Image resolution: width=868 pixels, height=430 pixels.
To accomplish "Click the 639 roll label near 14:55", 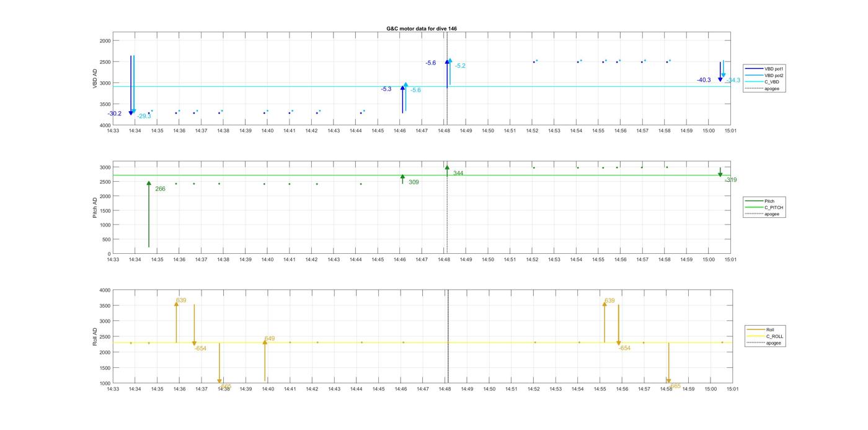I will 609,301.
